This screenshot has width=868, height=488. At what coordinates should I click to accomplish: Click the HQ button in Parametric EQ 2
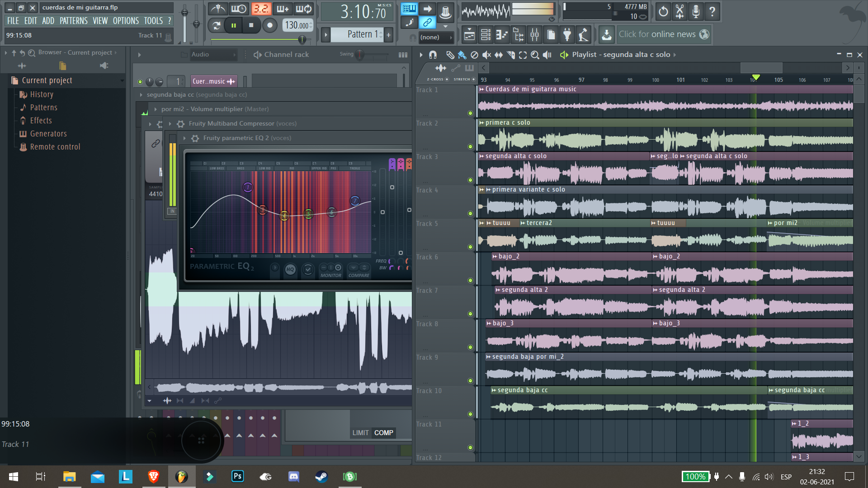290,270
